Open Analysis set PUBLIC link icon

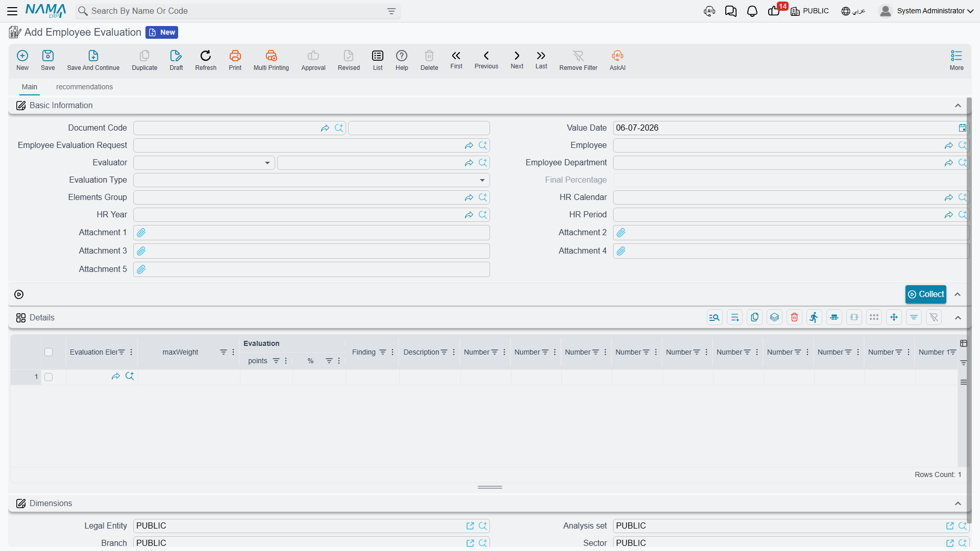950,526
